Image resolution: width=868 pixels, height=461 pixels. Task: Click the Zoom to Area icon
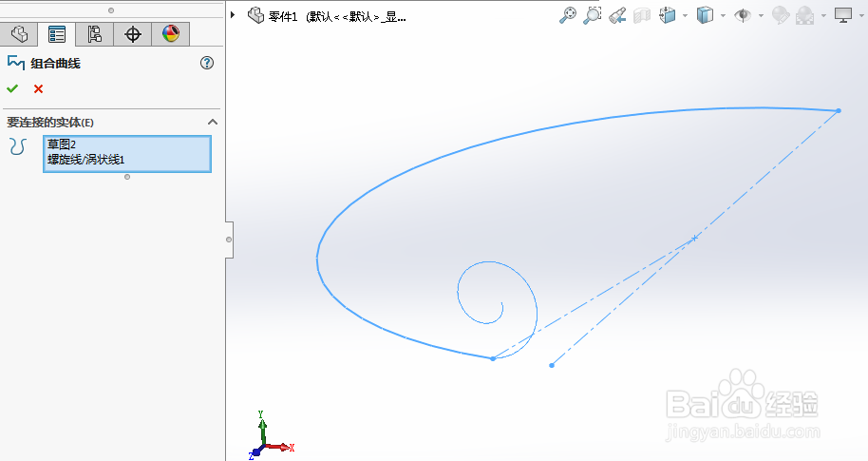pos(592,15)
